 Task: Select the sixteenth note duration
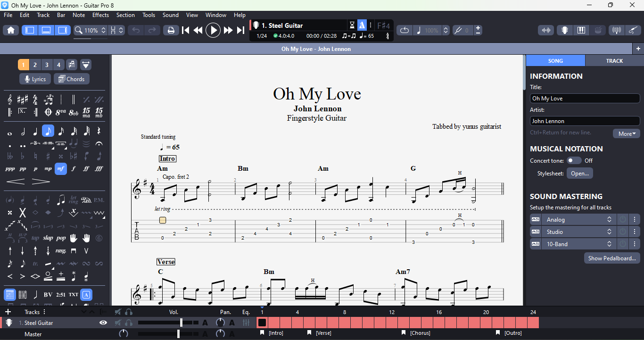(x=61, y=131)
